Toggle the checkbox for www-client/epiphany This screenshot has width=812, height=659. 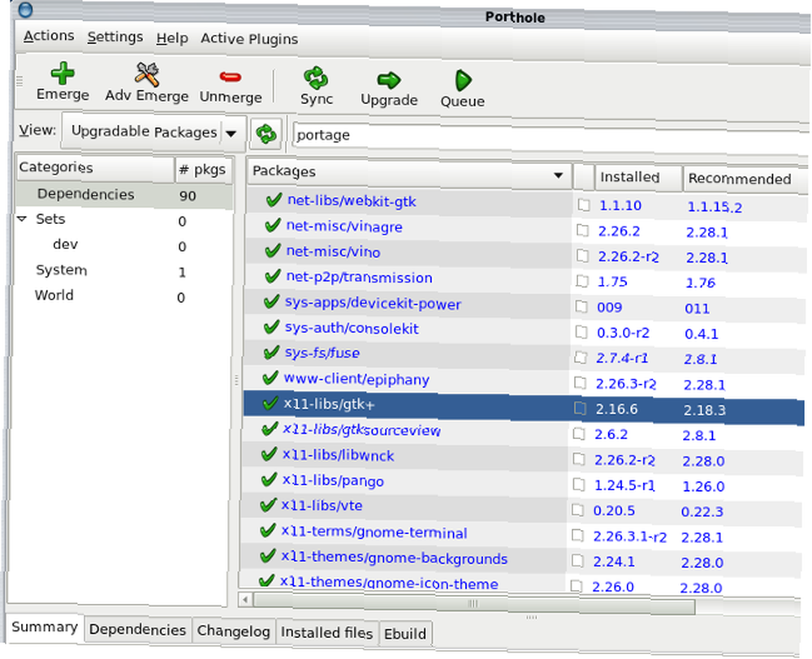point(580,383)
